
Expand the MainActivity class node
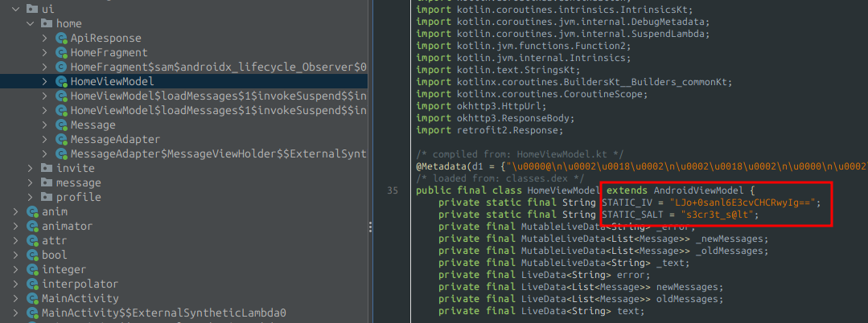(15, 298)
